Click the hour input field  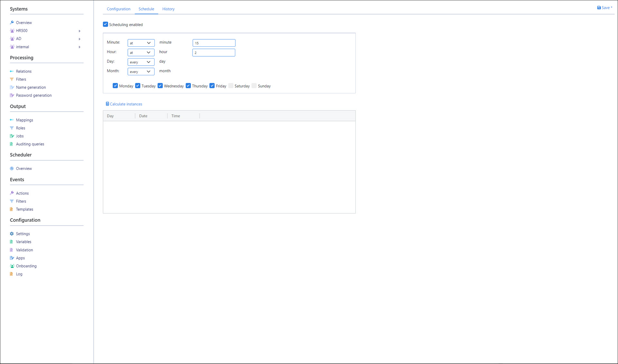tap(214, 52)
